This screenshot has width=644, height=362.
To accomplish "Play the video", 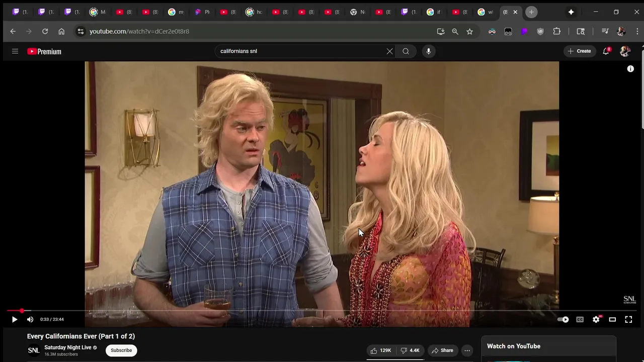I will tap(14, 319).
